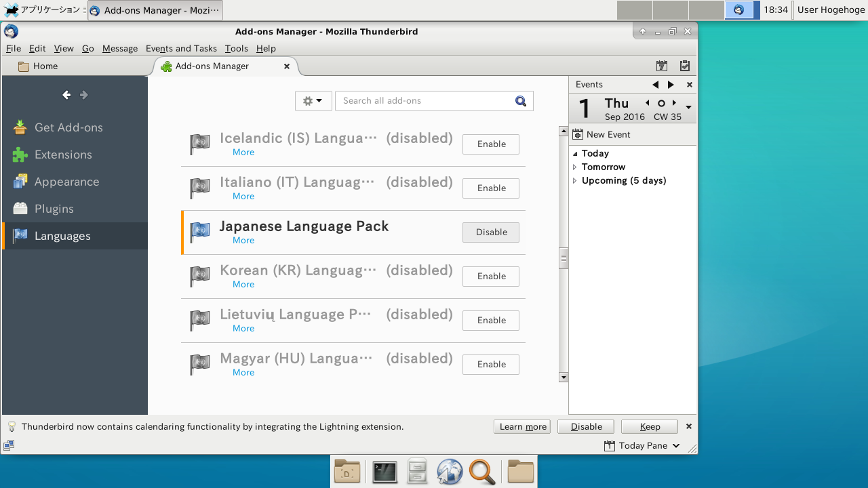Screen dimensions: 868x488
Task: Click the Italiano language pack flag icon
Action: click(199, 188)
